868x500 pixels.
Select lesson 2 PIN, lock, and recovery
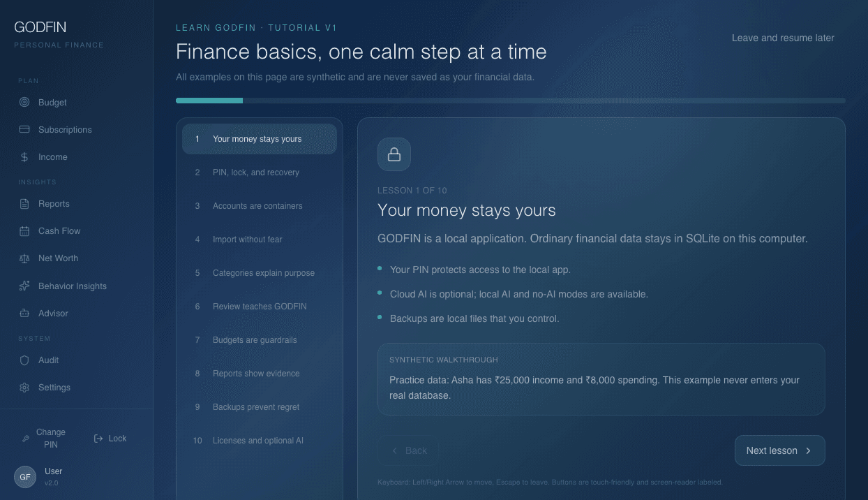[x=260, y=172]
